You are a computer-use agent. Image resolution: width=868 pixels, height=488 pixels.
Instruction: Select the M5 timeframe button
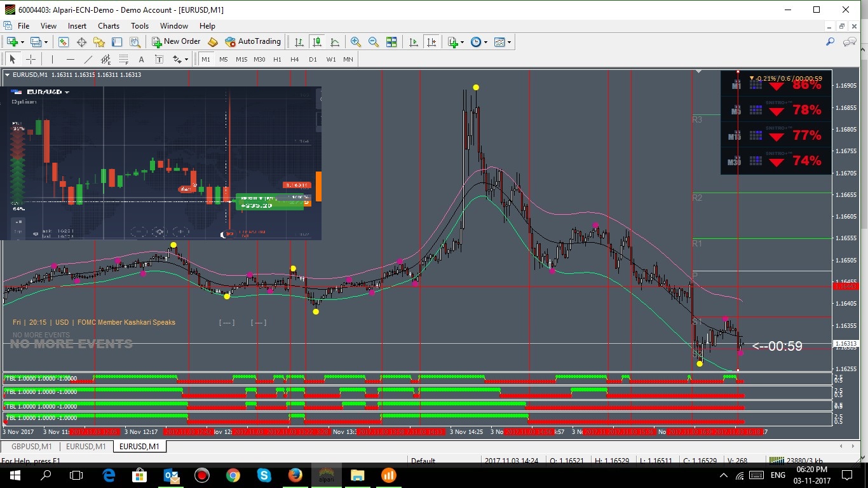pyautogui.click(x=224, y=60)
